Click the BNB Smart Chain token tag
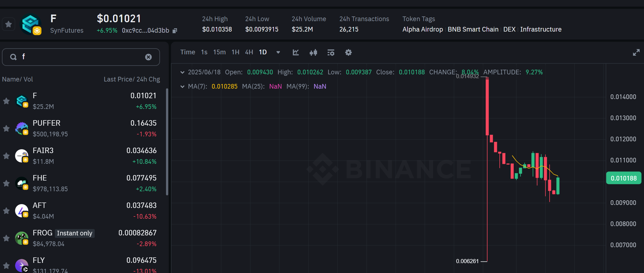 [x=473, y=29]
